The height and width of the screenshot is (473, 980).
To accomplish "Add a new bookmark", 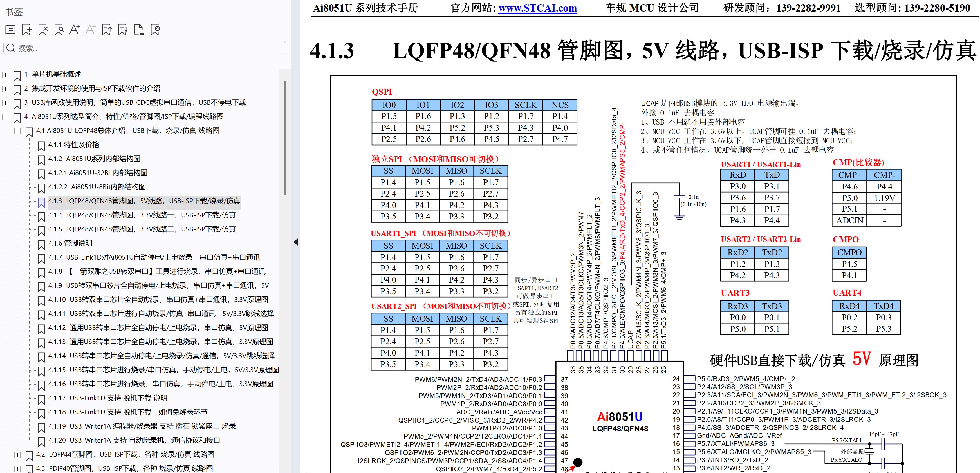I will point(27,30).
